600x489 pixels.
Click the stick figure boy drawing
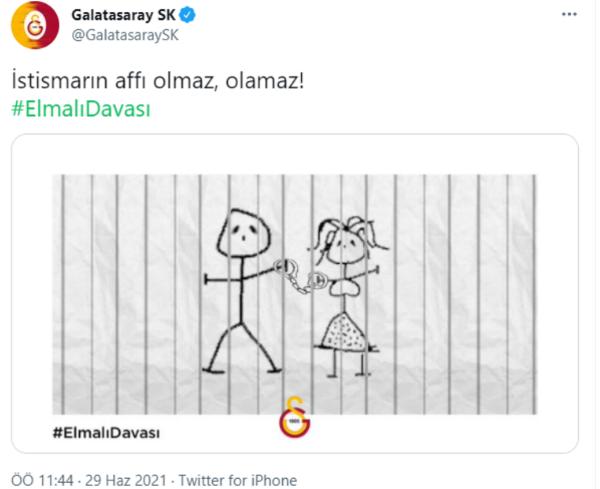pos(243,291)
